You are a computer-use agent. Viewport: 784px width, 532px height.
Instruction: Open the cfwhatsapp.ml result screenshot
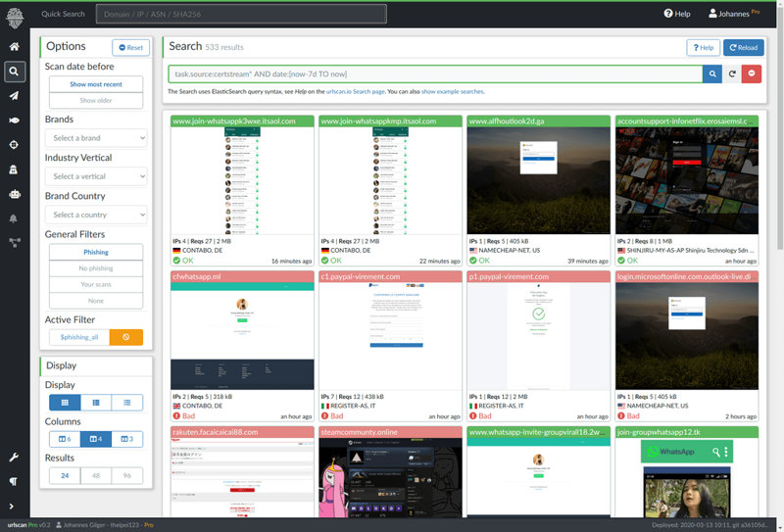click(242, 336)
